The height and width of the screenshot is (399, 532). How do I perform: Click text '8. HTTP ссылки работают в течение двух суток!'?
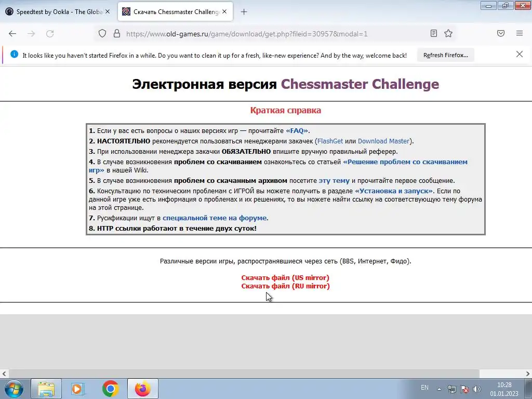pyautogui.click(x=172, y=229)
